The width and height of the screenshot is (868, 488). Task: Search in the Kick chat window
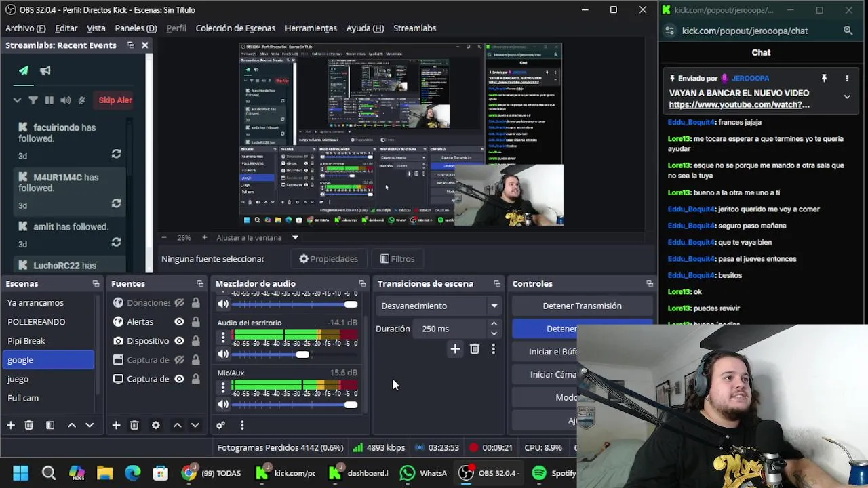pyautogui.click(x=848, y=30)
